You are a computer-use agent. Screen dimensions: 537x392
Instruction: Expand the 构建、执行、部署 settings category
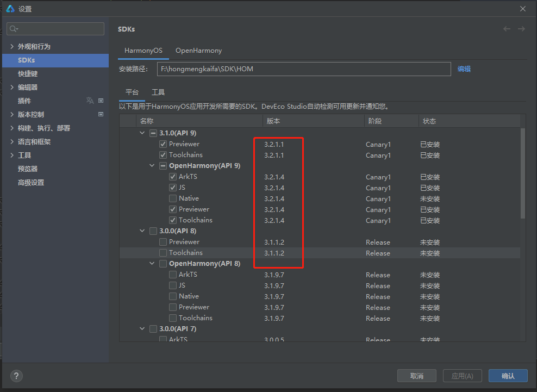(x=12, y=128)
